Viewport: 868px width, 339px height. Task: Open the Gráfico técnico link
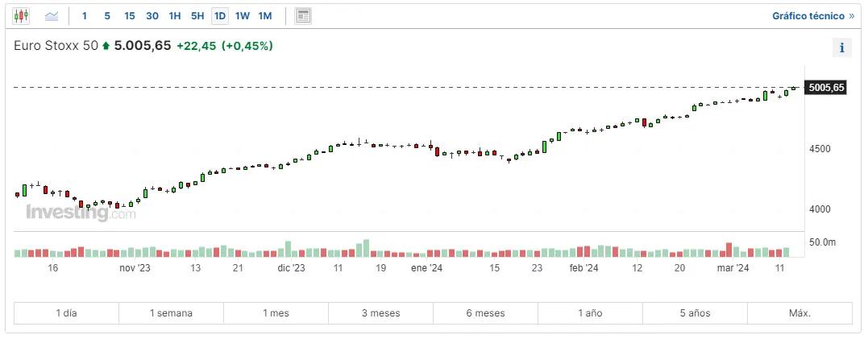point(812,15)
